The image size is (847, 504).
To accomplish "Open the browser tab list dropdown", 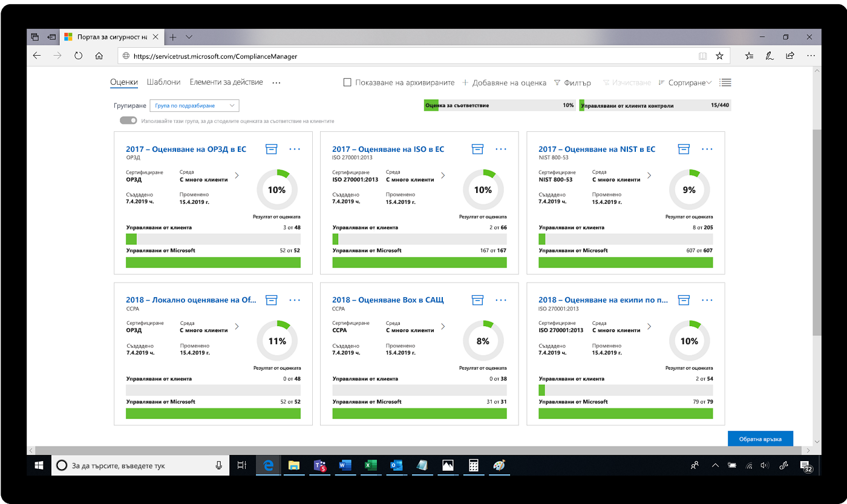I will point(189,37).
